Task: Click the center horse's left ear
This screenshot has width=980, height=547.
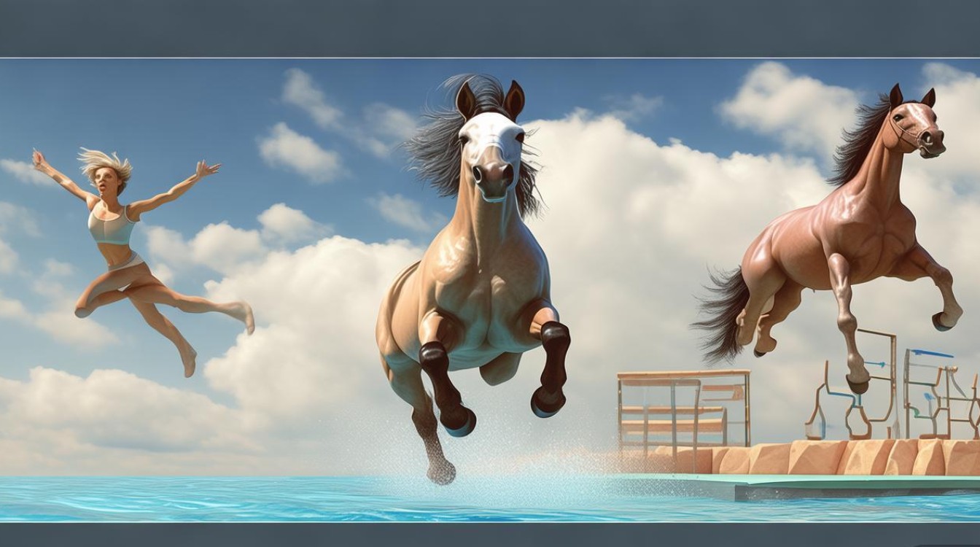Action: [x=466, y=100]
